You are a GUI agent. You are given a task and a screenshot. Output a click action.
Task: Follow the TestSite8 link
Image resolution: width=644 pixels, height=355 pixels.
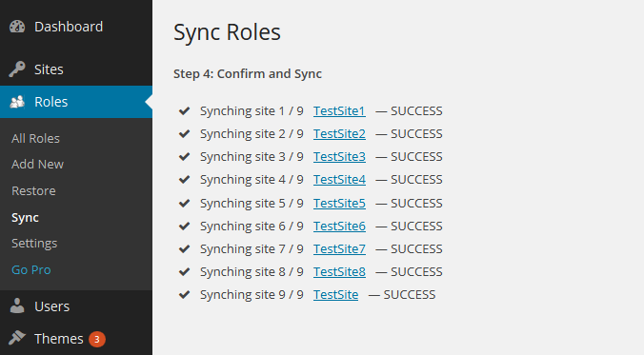click(x=339, y=271)
